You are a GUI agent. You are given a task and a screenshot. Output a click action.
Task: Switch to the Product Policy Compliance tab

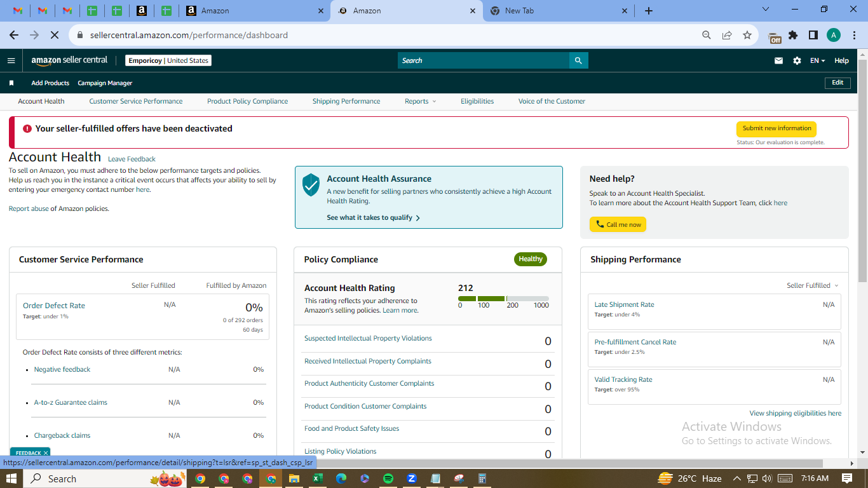click(x=247, y=101)
